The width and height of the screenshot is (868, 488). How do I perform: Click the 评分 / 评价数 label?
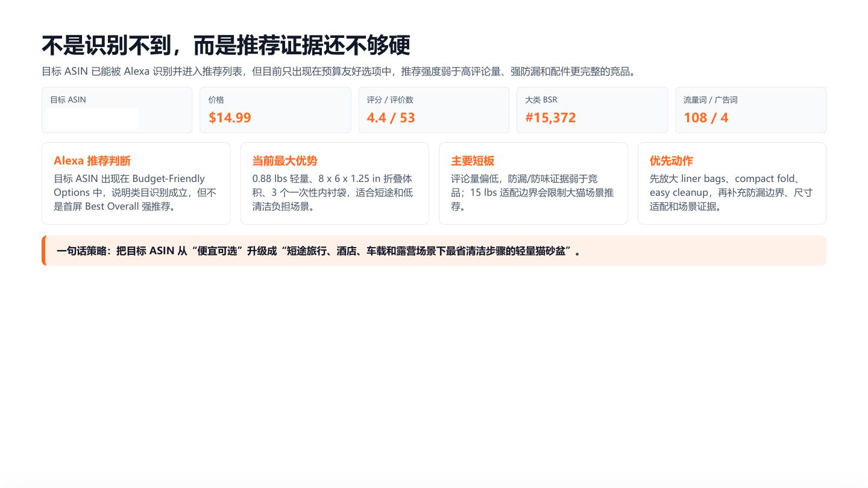(390, 100)
